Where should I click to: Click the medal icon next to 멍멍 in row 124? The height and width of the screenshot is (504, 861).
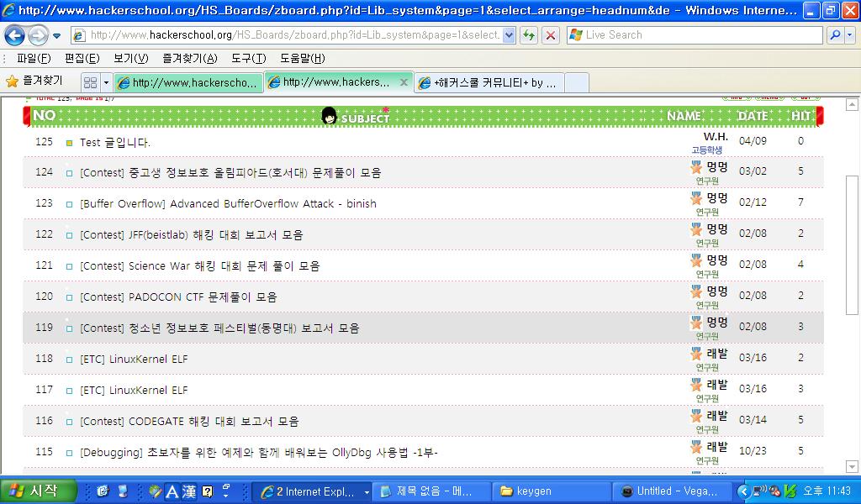point(696,168)
